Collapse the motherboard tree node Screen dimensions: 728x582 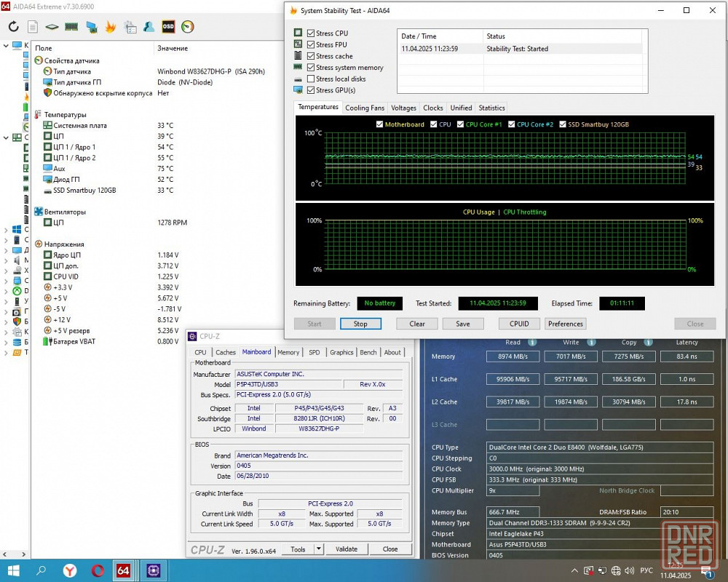tap(6, 137)
